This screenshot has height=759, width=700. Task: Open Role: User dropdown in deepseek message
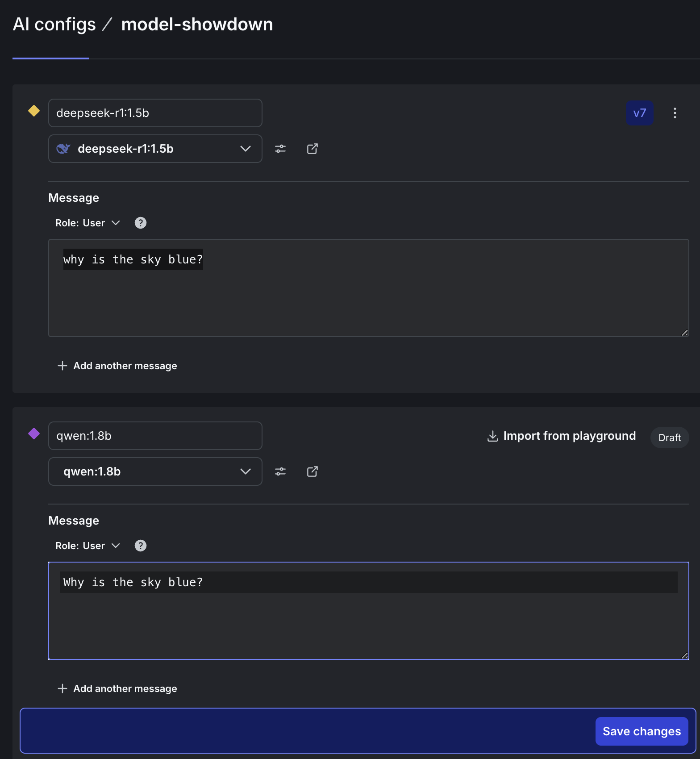[x=87, y=223]
